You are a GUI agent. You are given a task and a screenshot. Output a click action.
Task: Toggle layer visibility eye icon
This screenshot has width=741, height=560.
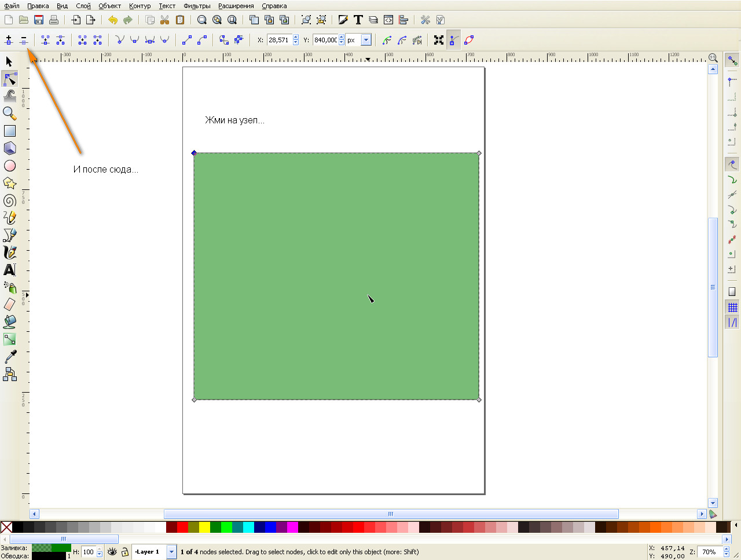point(112,552)
